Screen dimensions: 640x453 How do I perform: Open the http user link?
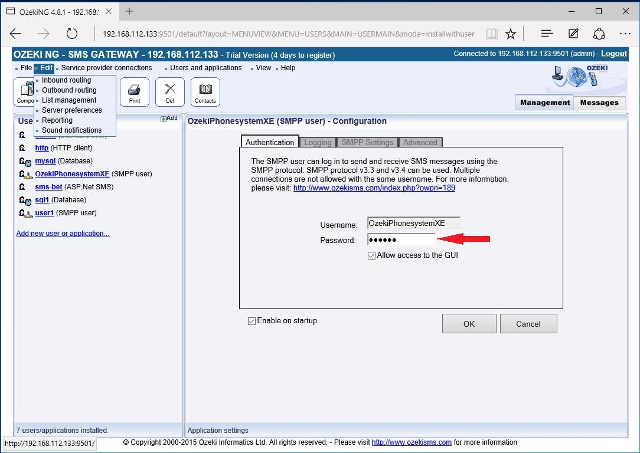[x=42, y=148]
